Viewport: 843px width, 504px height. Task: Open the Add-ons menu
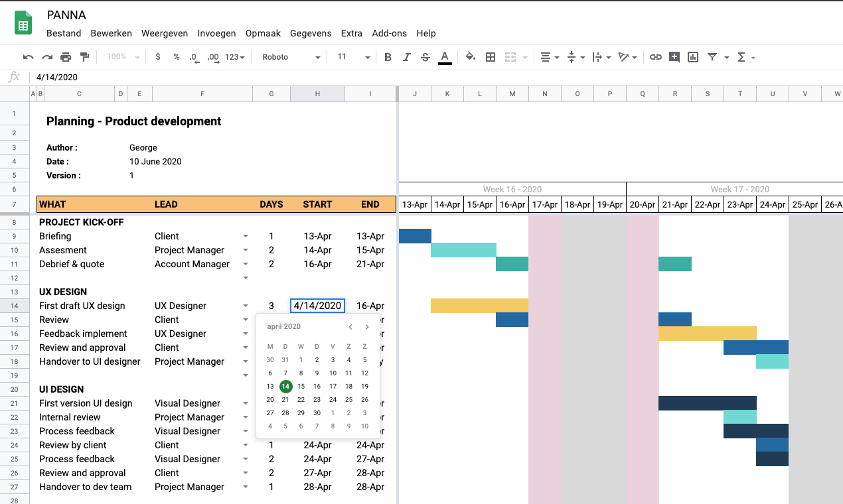coord(390,33)
